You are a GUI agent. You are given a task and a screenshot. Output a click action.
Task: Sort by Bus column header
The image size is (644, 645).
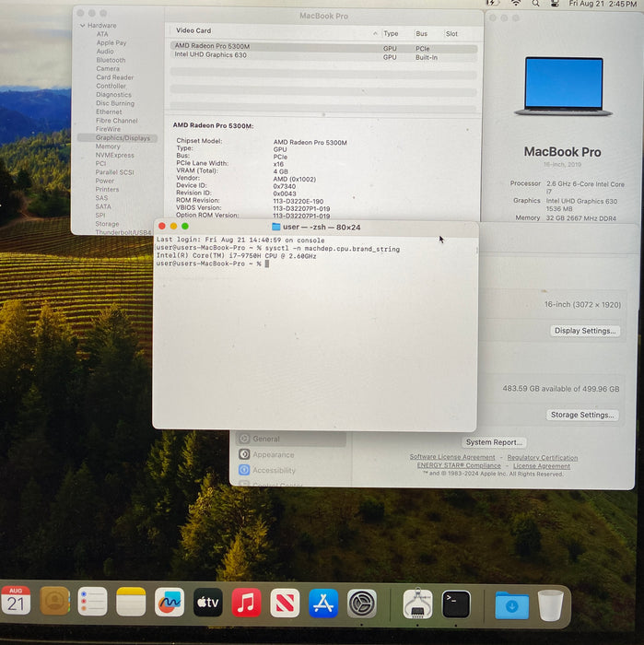point(422,34)
